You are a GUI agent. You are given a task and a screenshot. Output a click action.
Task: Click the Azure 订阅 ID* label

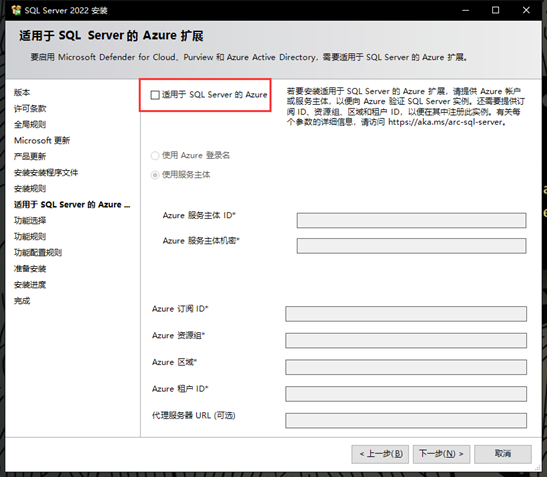pos(180,309)
